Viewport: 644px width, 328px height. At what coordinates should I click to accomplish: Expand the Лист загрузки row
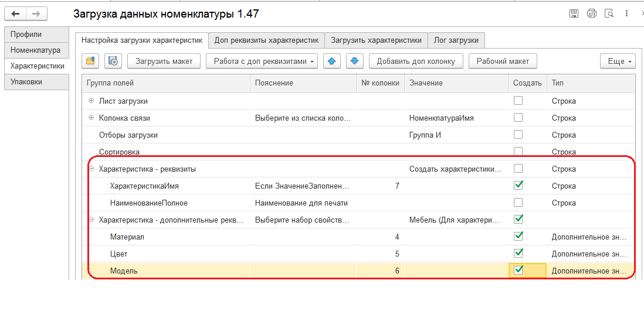[x=91, y=101]
